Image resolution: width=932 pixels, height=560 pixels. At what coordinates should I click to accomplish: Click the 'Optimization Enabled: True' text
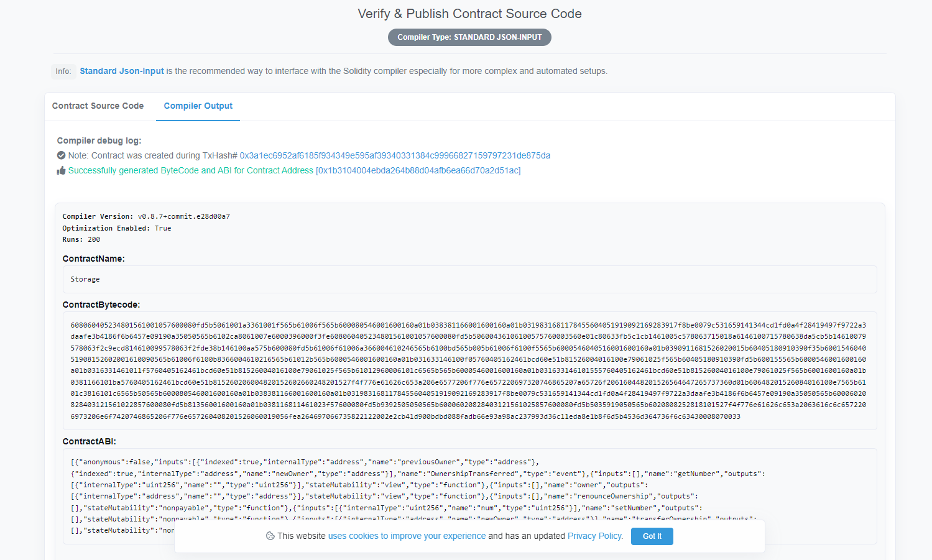(117, 228)
